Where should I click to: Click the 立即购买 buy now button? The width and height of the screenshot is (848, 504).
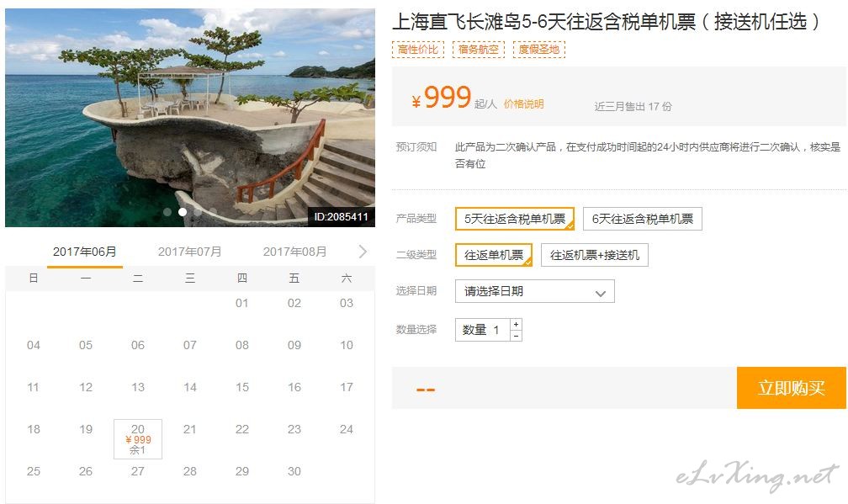791,388
